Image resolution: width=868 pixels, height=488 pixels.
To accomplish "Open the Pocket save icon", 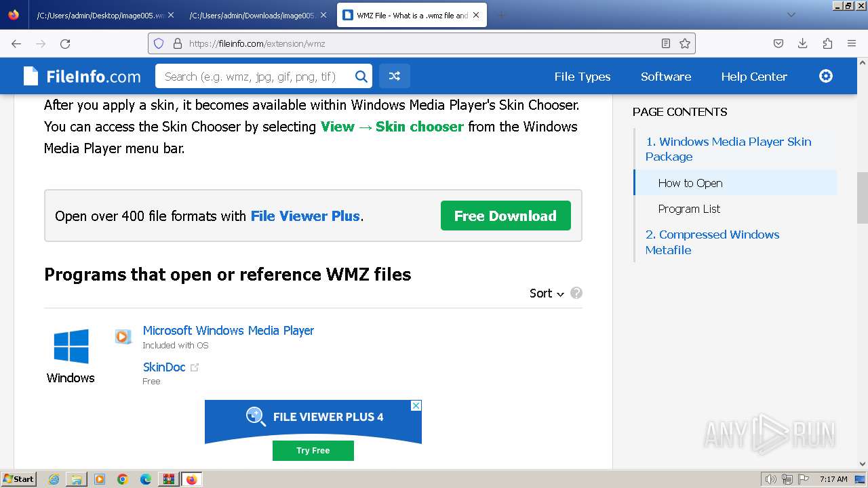I will pyautogui.click(x=778, y=43).
